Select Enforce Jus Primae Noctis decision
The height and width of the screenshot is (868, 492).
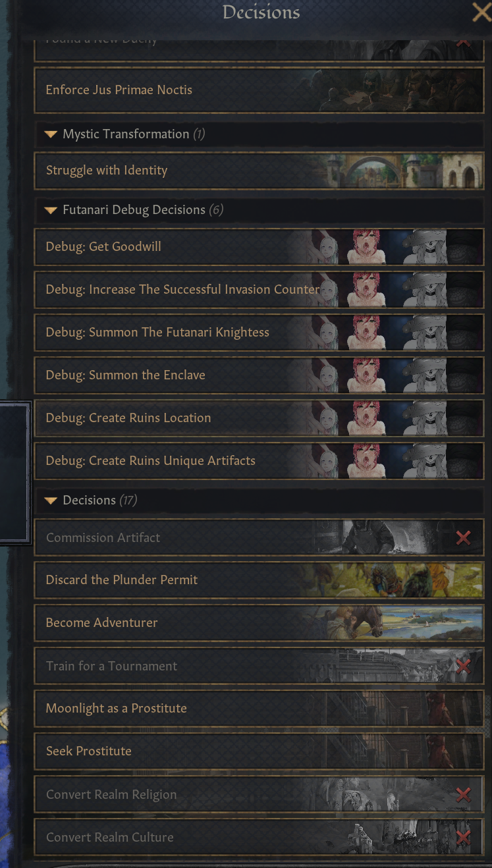click(259, 90)
